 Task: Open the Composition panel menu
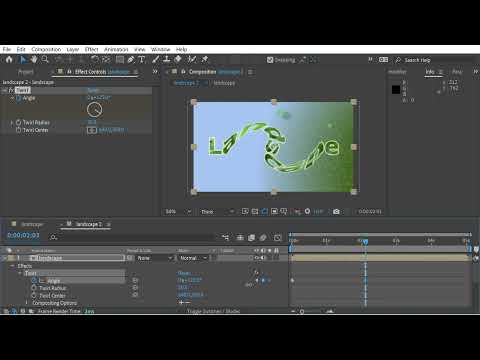[251, 72]
